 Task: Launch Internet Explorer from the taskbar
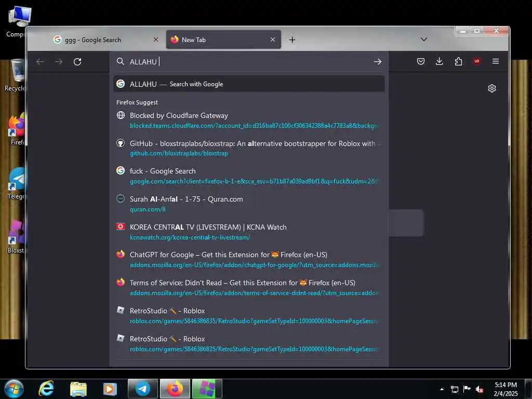point(46,389)
